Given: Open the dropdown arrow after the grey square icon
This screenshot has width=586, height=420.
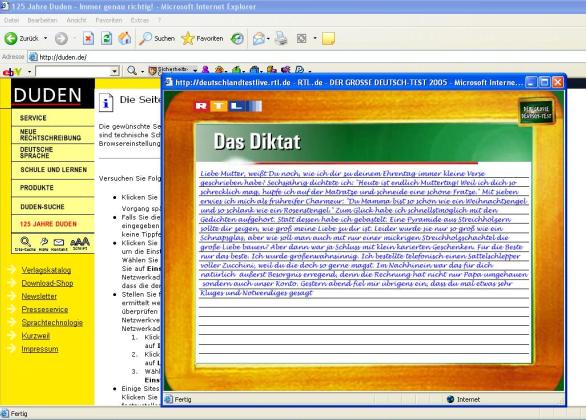Looking at the screenshot, I should point(315,38).
